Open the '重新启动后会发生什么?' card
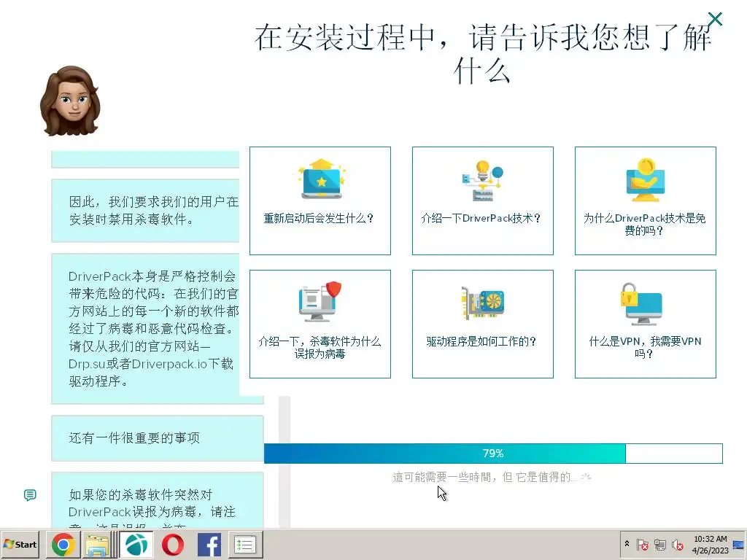Viewport: 747px width, 560px height. tap(320, 201)
